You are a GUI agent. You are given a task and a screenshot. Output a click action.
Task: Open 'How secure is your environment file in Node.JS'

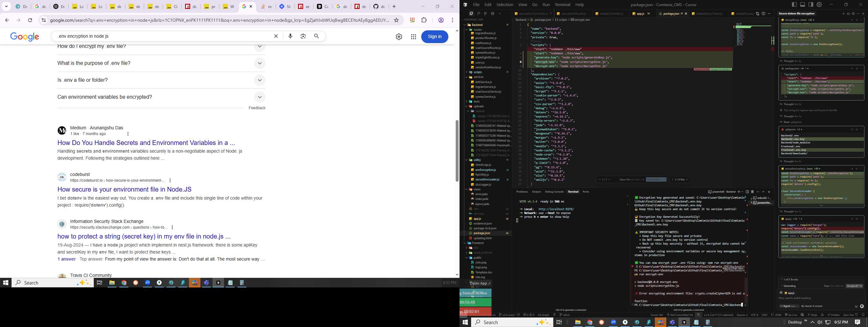(124, 189)
